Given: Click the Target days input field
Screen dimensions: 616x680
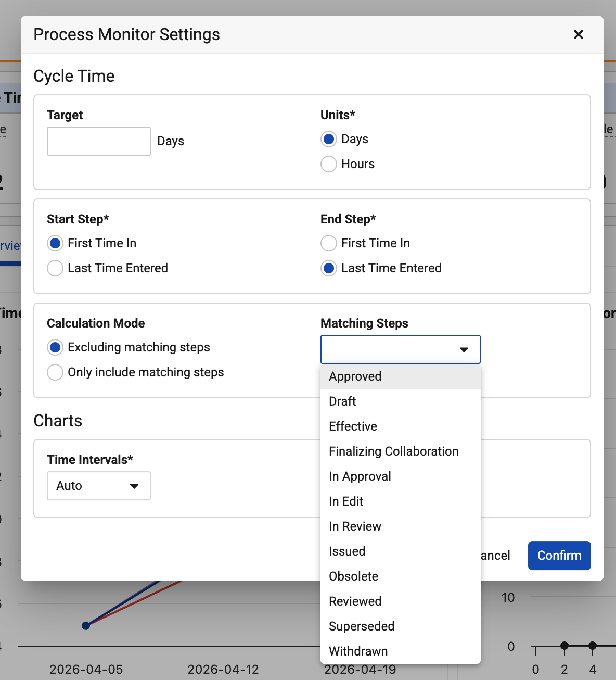Looking at the screenshot, I should click(99, 141).
